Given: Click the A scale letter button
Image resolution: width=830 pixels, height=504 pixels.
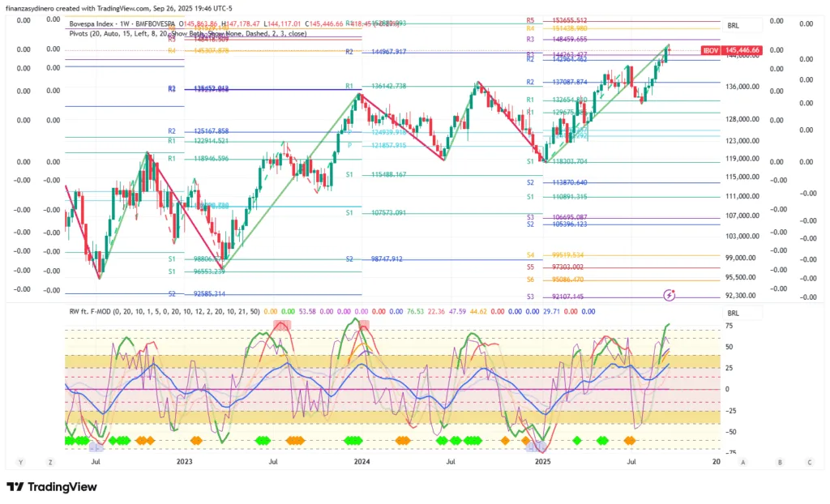Looking at the screenshot, I should click(743, 462).
